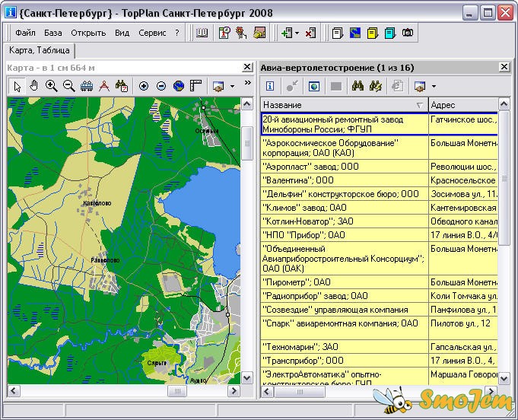518x420 pixels.
Task: Open the Вид menu
Action: pyautogui.click(x=122, y=33)
